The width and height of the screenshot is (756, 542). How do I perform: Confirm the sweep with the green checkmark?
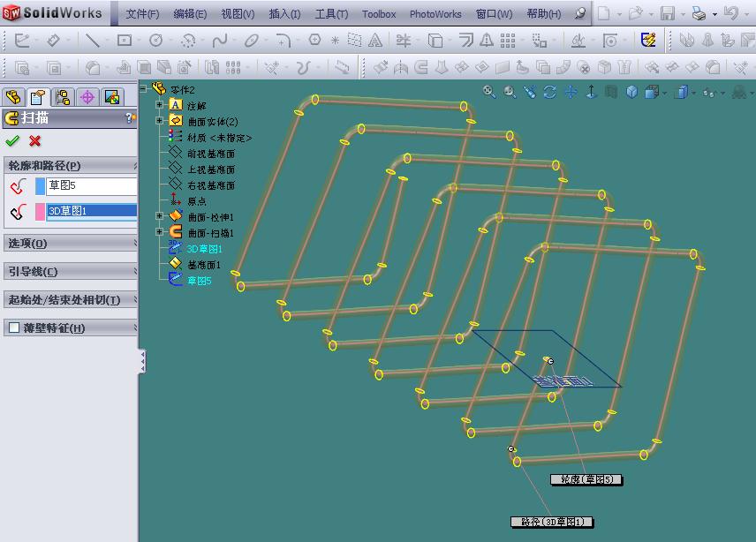click(12, 140)
